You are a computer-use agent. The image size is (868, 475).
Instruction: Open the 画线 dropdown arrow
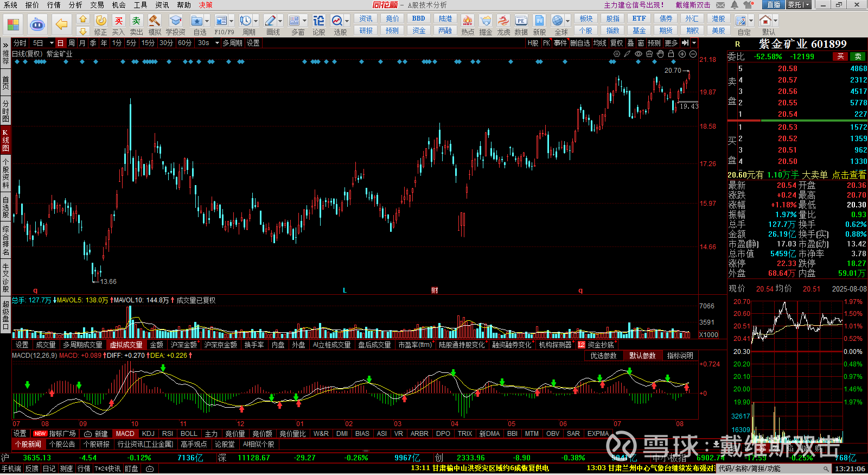[280, 21]
